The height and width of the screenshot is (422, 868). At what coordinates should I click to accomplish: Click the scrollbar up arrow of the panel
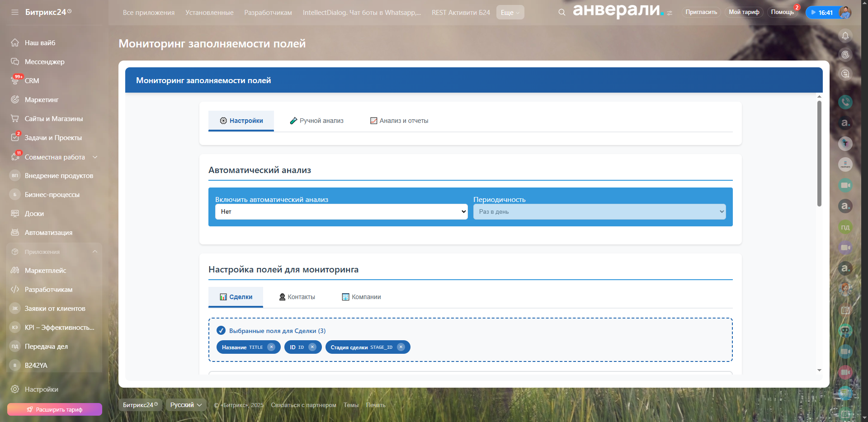click(x=819, y=97)
